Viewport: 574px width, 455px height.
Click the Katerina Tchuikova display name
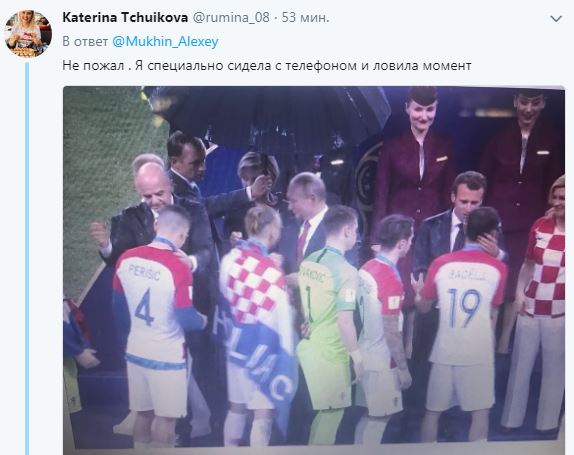coord(125,17)
